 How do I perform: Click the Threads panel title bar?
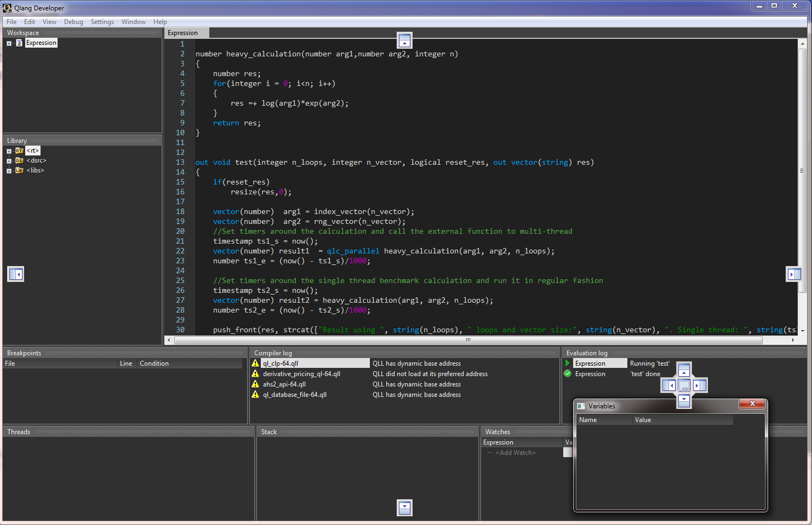pos(128,432)
